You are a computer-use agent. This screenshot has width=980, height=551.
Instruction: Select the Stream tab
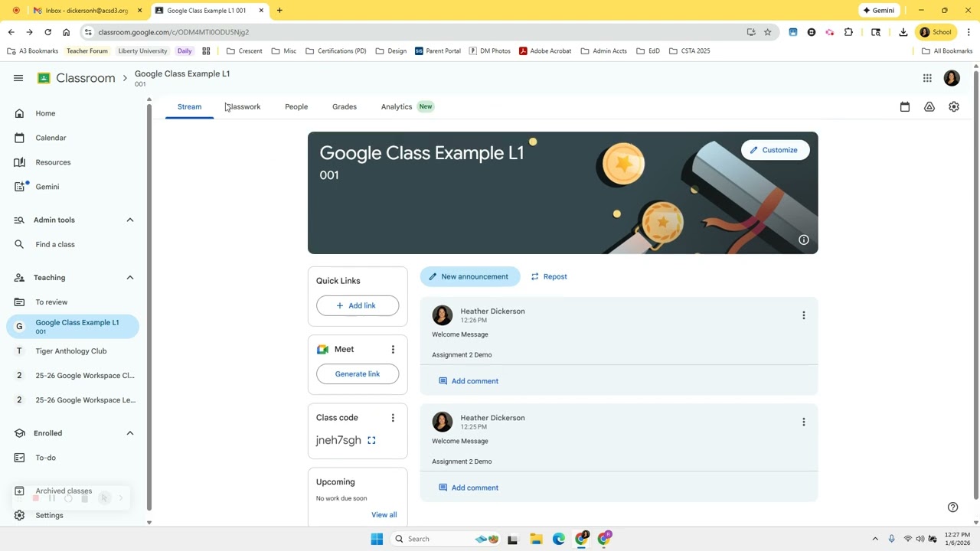click(x=189, y=107)
